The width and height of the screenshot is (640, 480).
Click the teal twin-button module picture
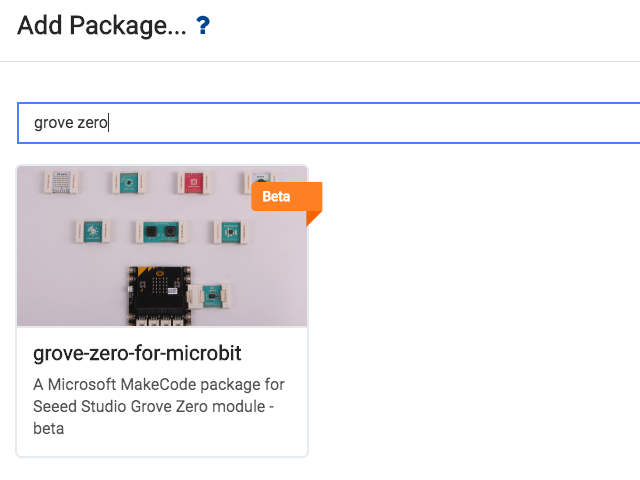click(161, 231)
